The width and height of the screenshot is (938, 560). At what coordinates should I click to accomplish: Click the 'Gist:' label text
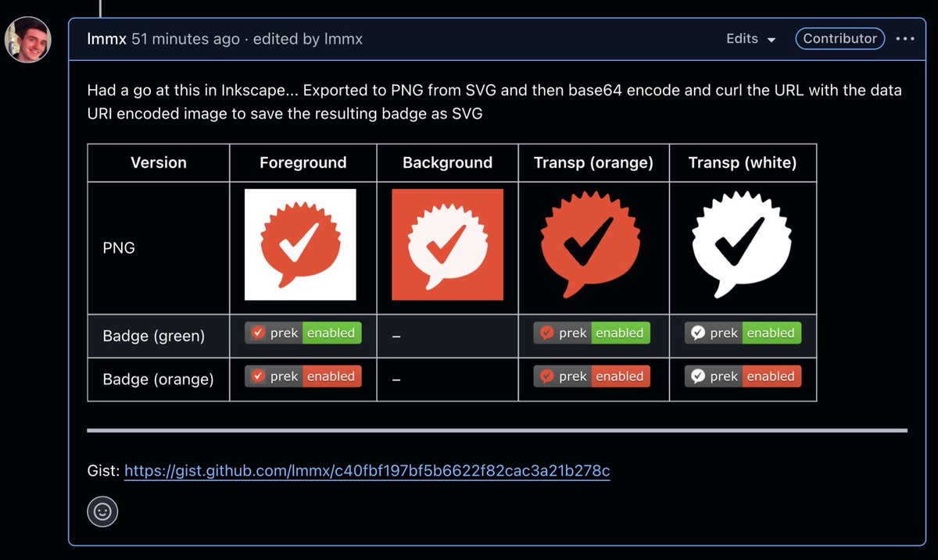tap(103, 471)
